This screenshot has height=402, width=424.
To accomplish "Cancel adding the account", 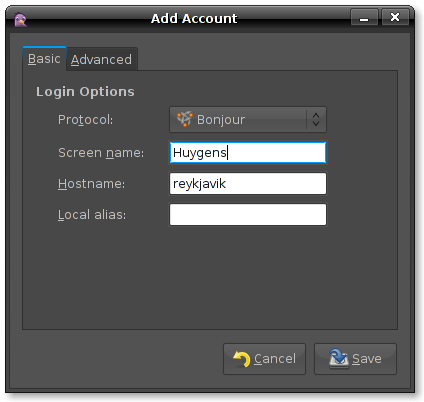I will click(x=264, y=359).
